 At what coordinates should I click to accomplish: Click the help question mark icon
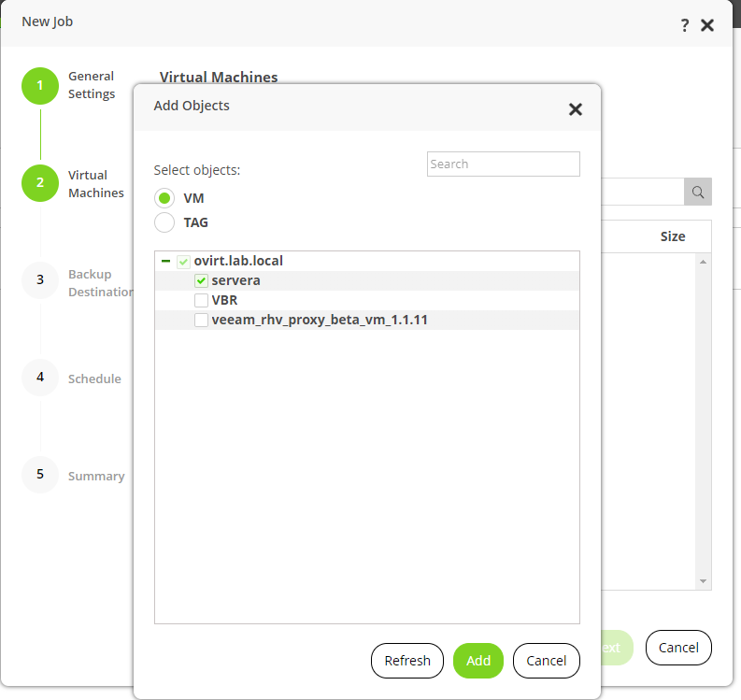click(685, 26)
